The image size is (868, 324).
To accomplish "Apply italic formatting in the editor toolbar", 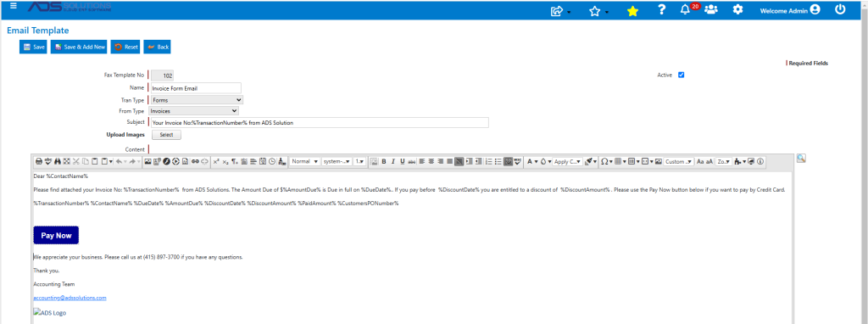I will (393, 161).
